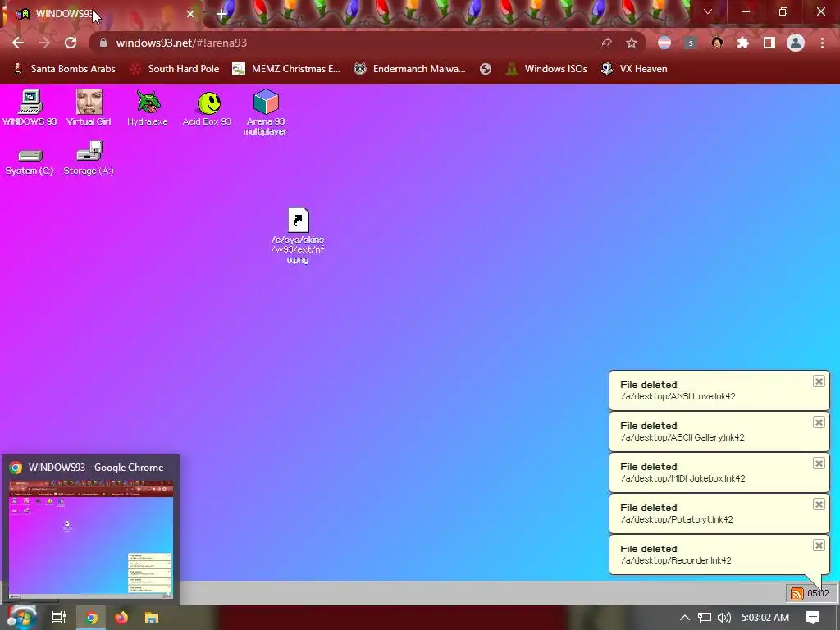Open Endermanch Malwa... bookmark

tap(410, 69)
